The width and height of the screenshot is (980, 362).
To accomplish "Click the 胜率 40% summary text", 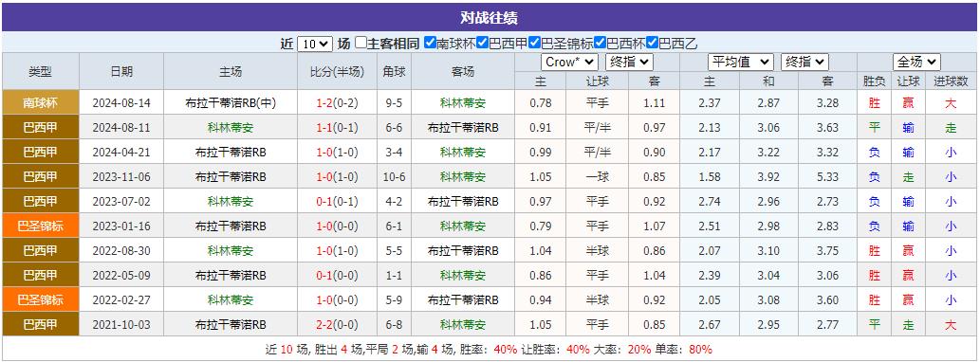I will click(488, 350).
